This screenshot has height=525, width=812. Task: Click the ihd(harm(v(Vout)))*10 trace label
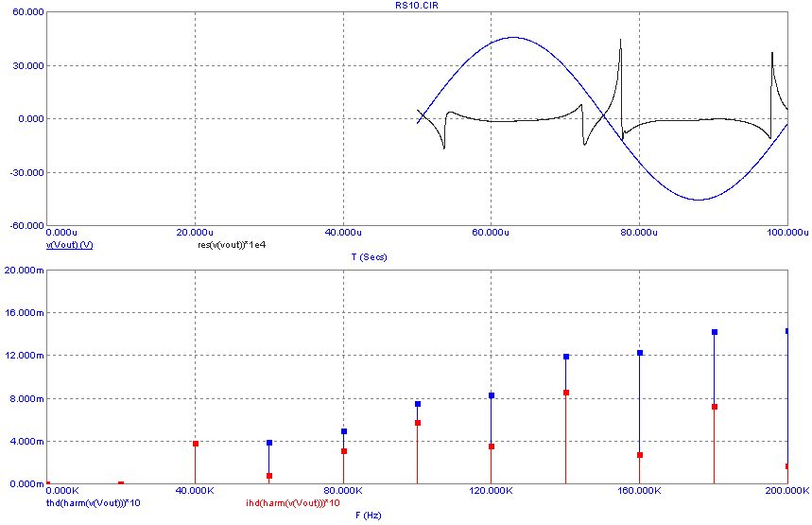pos(293,503)
